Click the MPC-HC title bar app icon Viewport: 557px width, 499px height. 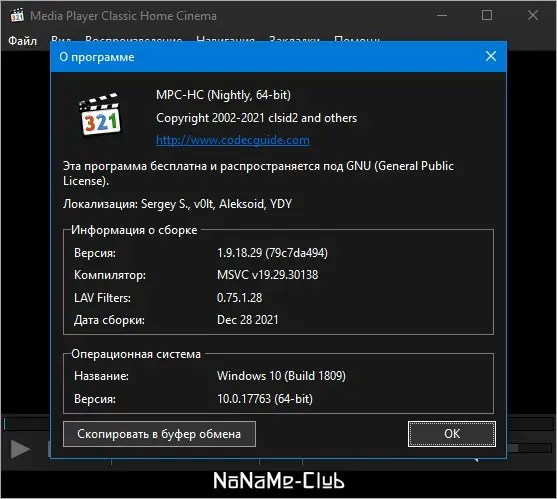17,15
